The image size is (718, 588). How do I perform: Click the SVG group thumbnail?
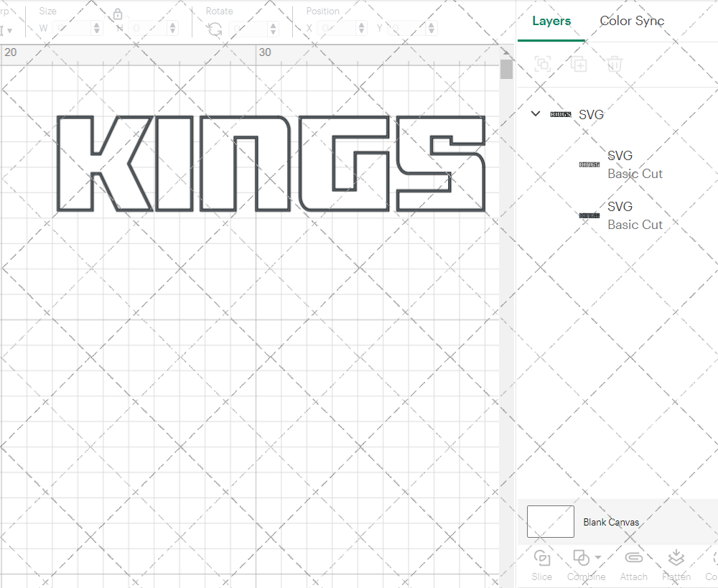pyautogui.click(x=561, y=114)
